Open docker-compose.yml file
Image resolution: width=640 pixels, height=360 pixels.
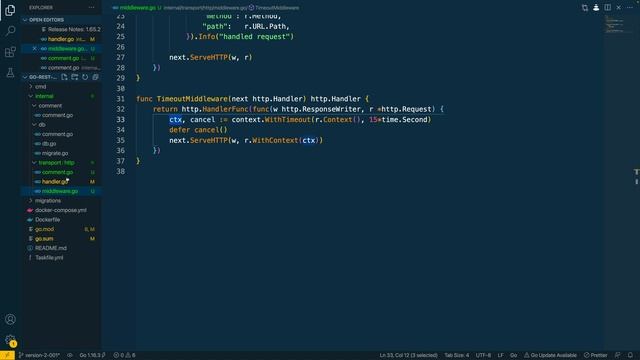pyautogui.click(x=61, y=210)
